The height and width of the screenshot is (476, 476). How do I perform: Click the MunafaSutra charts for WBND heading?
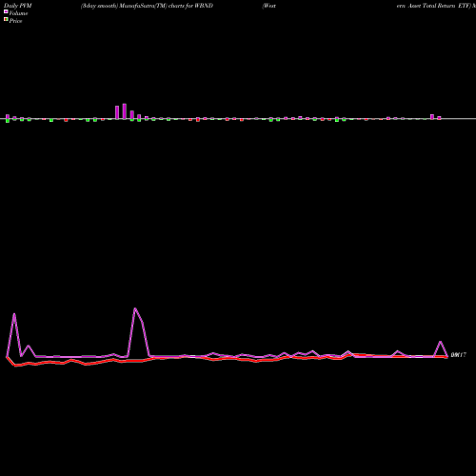coord(147,6)
